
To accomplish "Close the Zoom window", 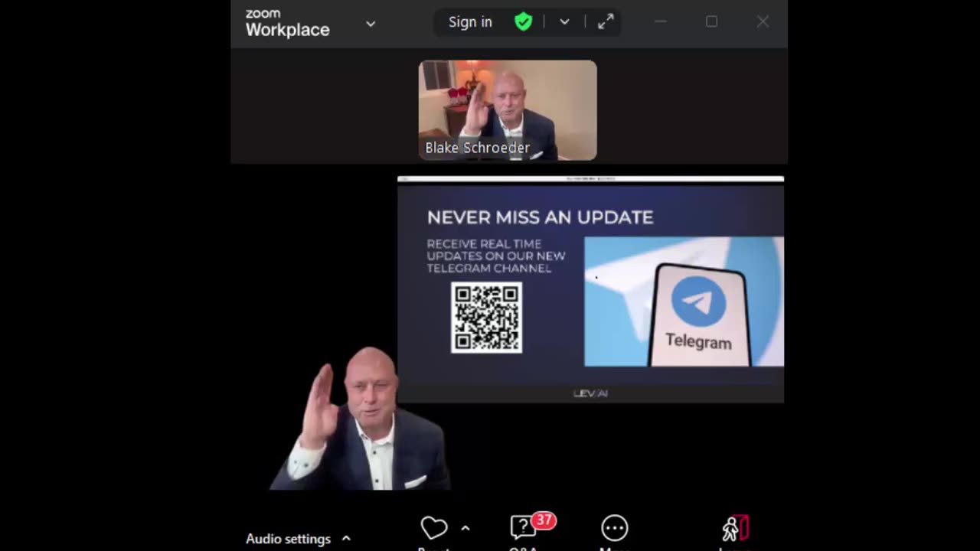I will (763, 22).
